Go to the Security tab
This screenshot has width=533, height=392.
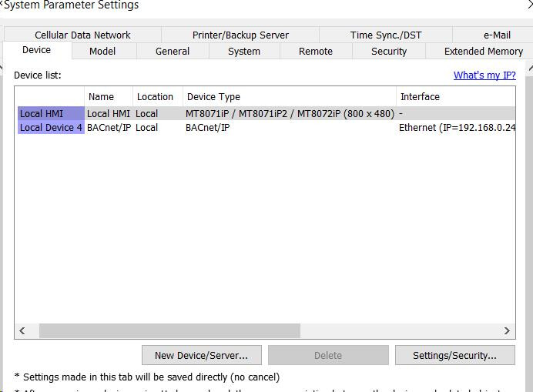(389, 52)
